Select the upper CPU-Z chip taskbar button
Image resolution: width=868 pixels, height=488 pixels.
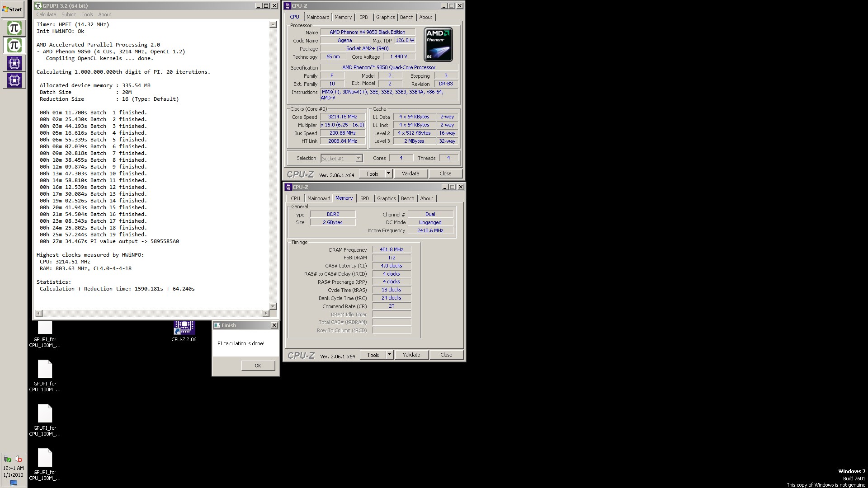(x=14, y=63)
